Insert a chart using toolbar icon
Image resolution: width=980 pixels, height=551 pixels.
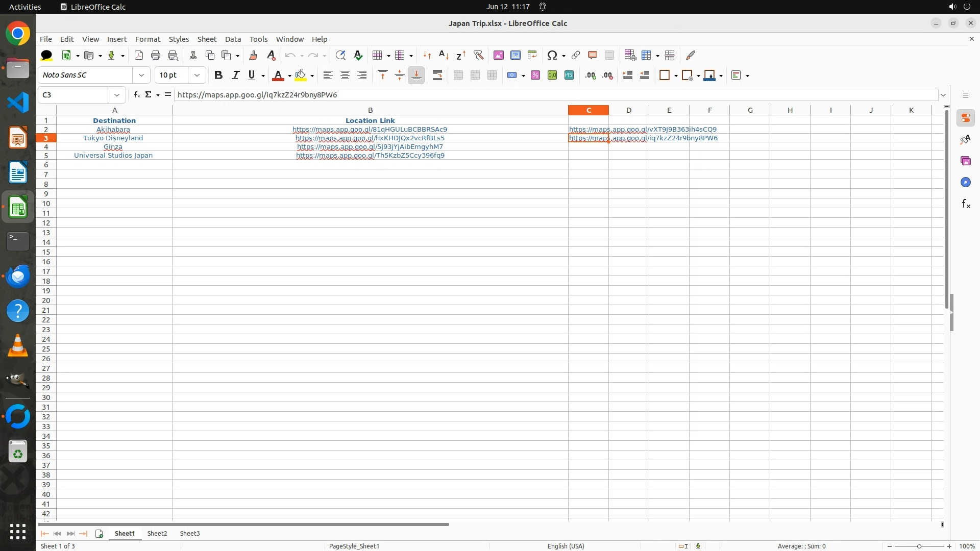[x=516, y=55]
